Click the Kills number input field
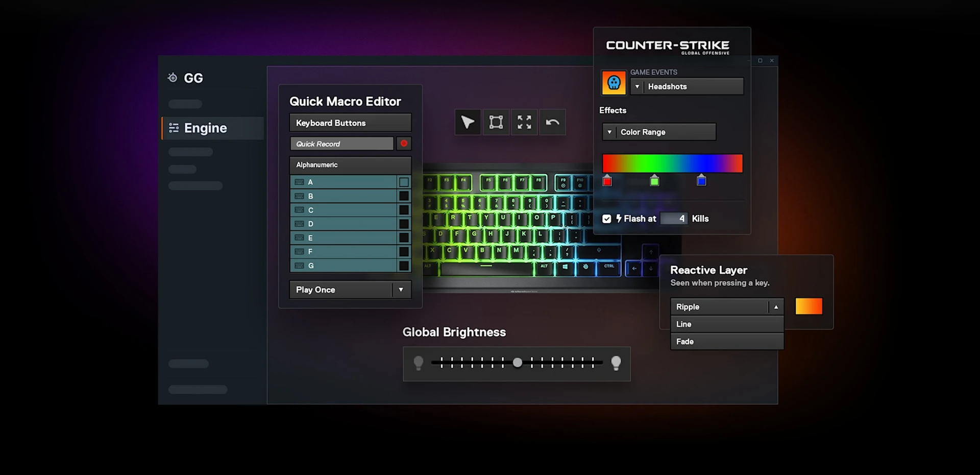980x475 pixels. tap(674, 218)
